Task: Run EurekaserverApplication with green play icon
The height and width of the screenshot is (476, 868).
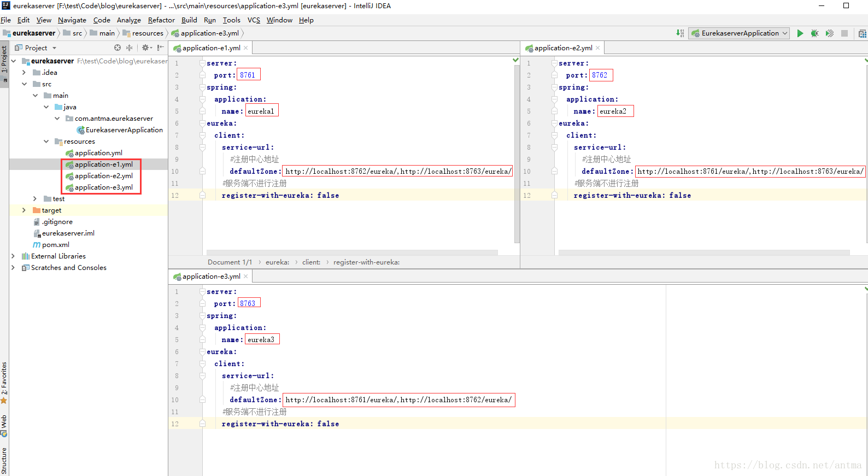Action: pos(800,33)
